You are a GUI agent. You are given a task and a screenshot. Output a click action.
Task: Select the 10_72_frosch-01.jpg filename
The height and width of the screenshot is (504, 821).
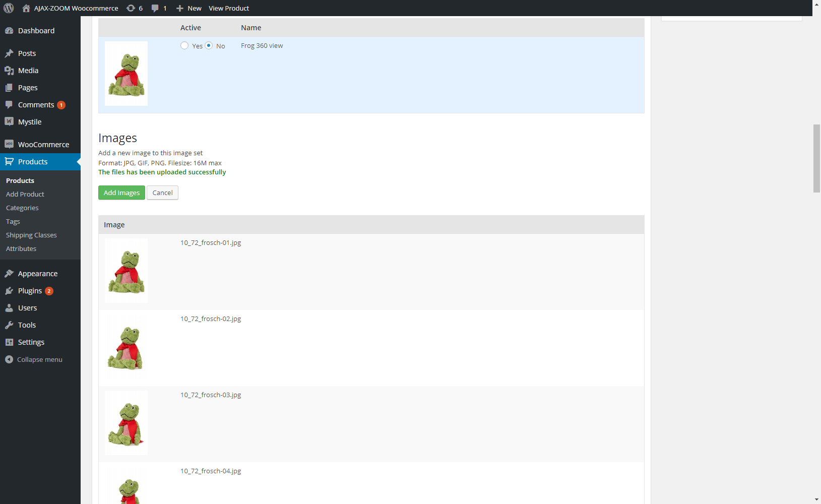(211, 242)
